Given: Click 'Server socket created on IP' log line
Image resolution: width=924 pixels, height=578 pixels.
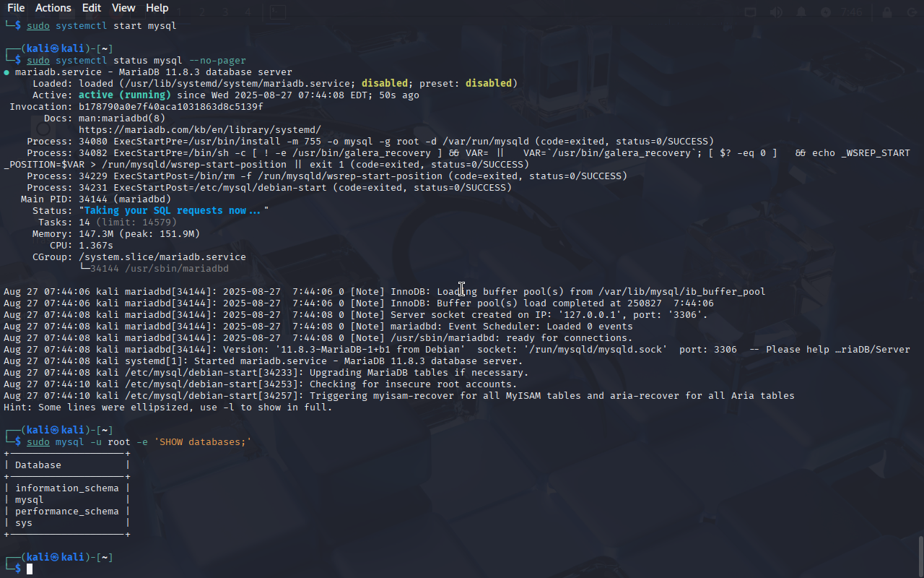Looking at the screenshot, I should [x=356, y=315].
